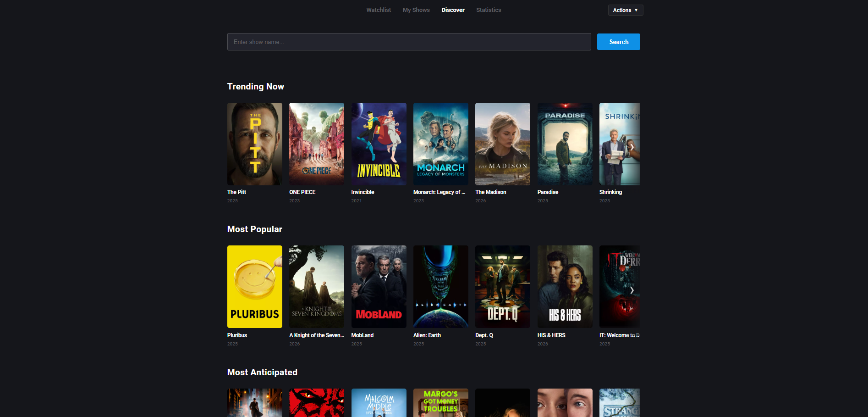Click the Invincible show poster
Screen dimensions: 868x417
[379, 144]
